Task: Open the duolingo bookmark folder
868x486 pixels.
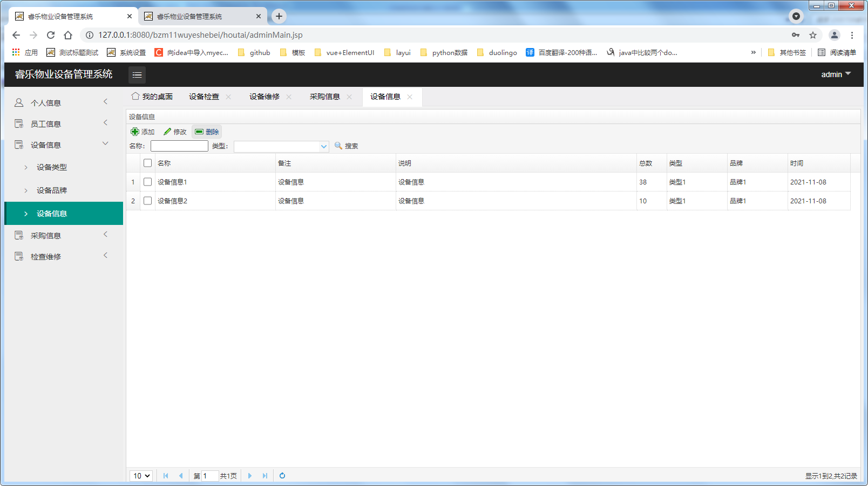Action: (x=497, y=52)
